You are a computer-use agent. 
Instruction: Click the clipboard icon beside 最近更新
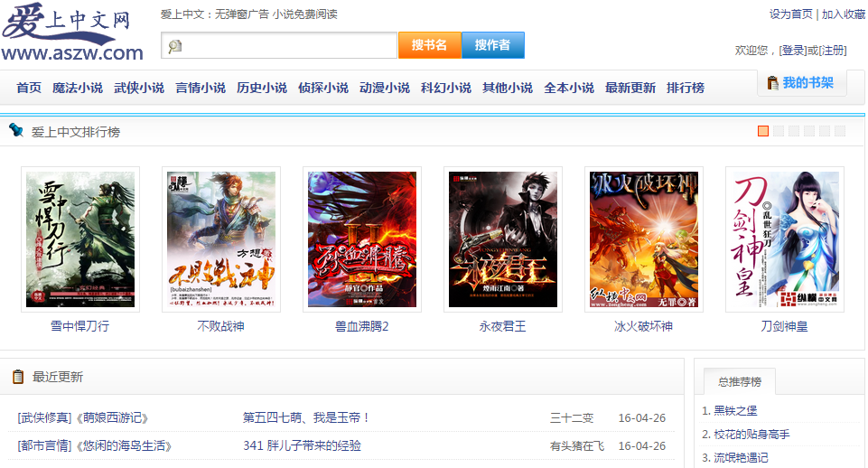coord(18,377)
